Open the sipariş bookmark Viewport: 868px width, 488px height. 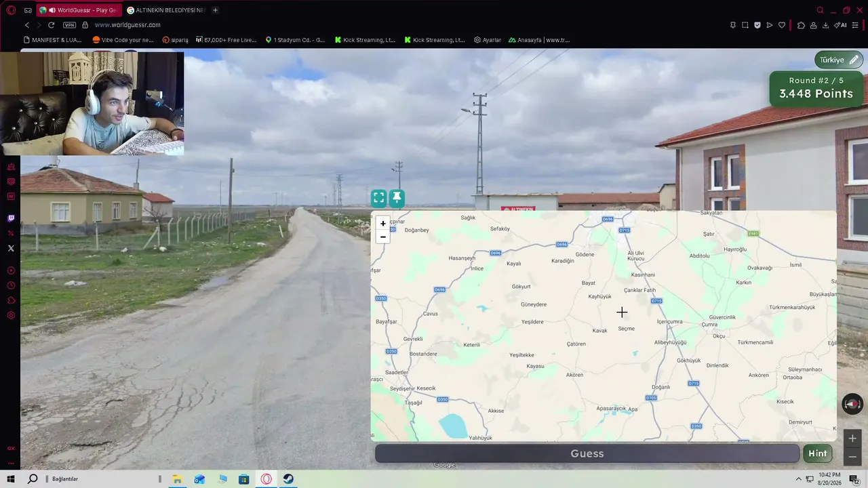[176, 40]
